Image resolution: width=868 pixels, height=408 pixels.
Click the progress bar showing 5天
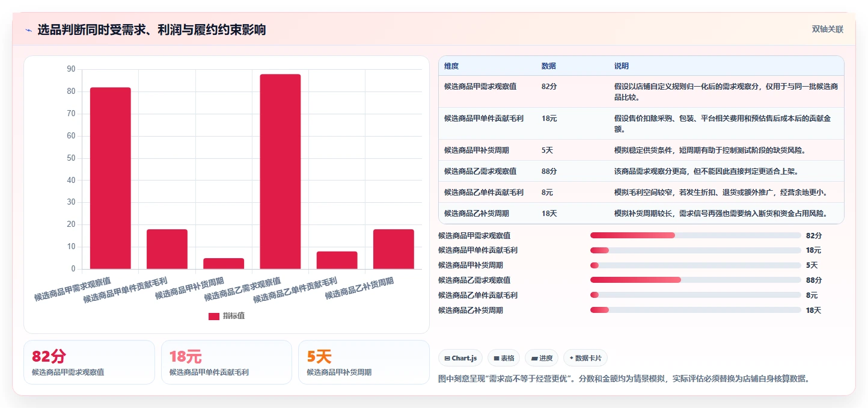695,265
